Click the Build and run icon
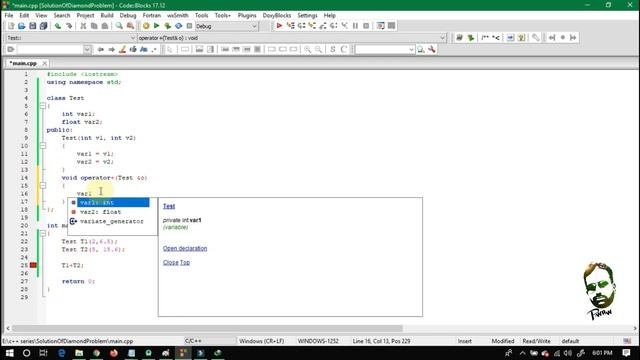640x360 pixels. pyautogui.click(x=167, y=26)
